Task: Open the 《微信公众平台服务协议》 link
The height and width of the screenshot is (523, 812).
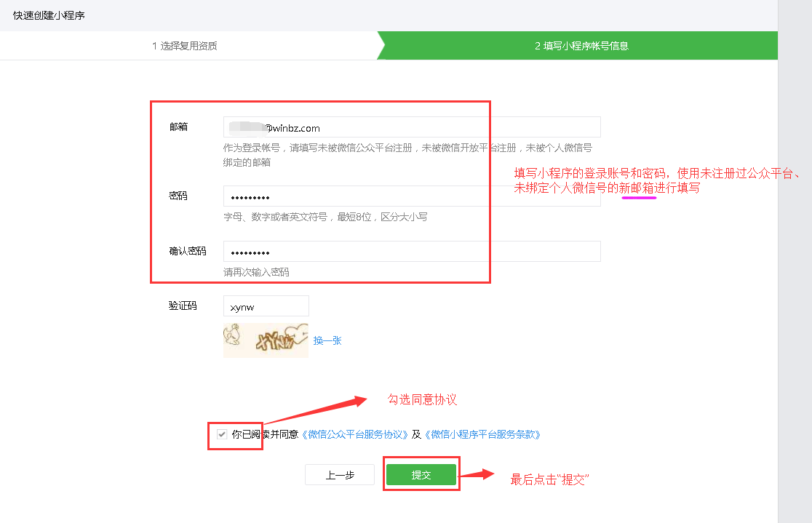Action: pos(354,434)
